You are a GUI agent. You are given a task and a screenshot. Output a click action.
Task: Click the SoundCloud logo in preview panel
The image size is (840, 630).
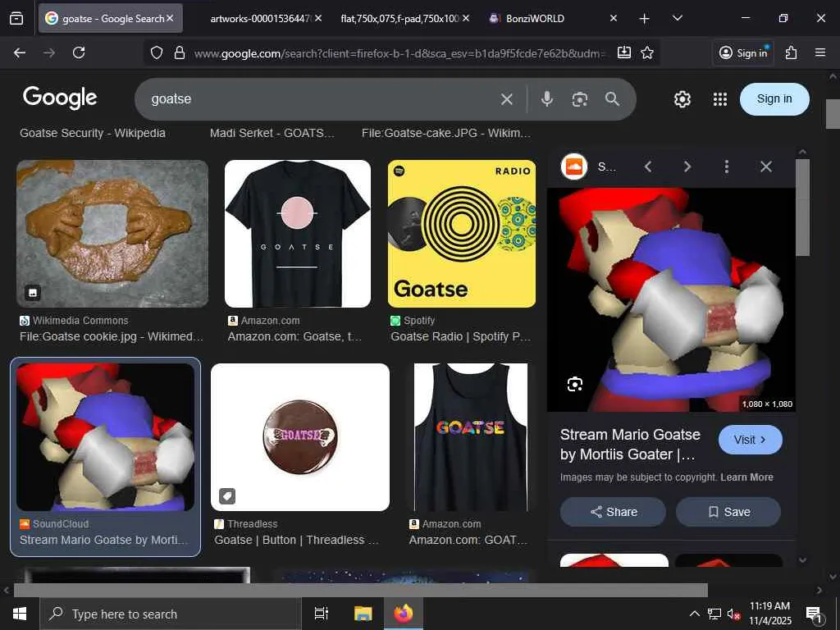[573, 167]
